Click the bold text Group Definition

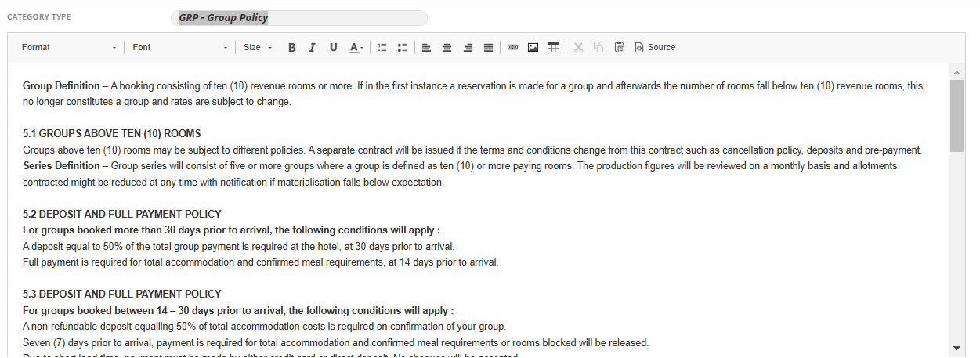click(61, 86)
